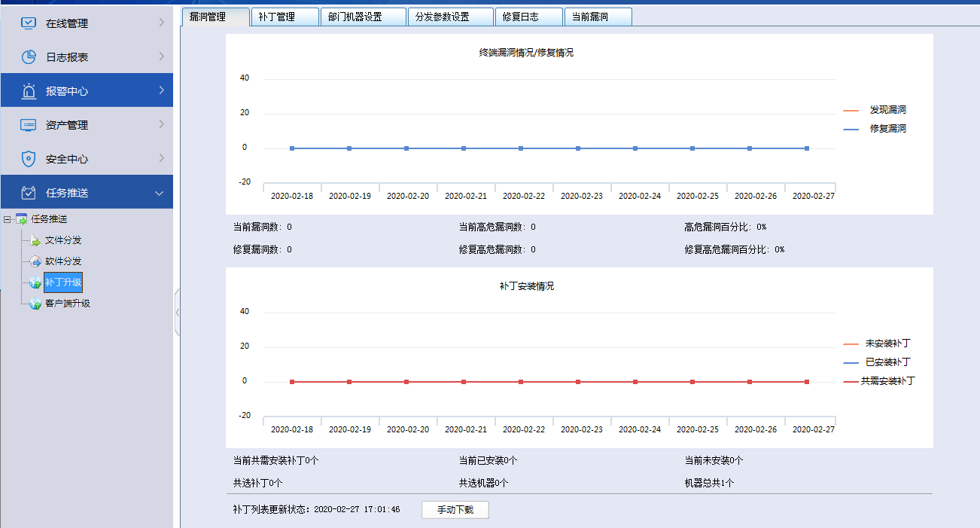Expand the 资产管理 menu chevron
Image resolution: width=980 pixels, height=528 pixels.
click(161, 125)
